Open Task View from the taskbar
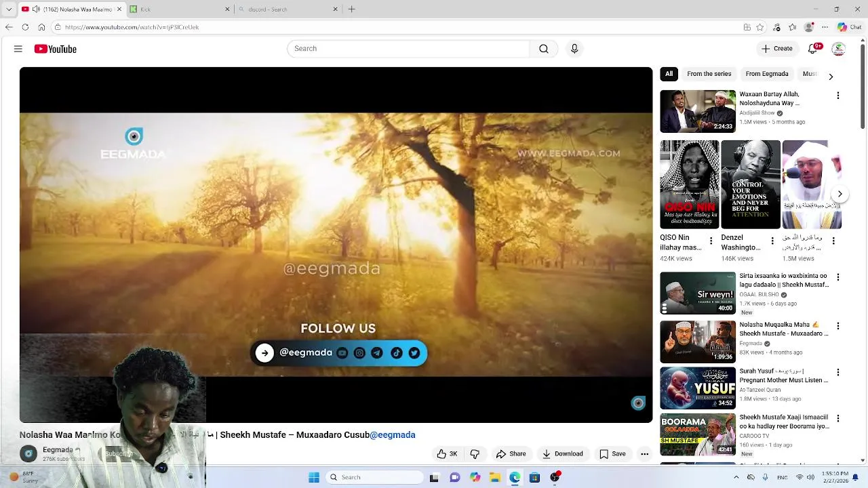The width and height of the screenshot is (868, 488). [x=434, y=477]
